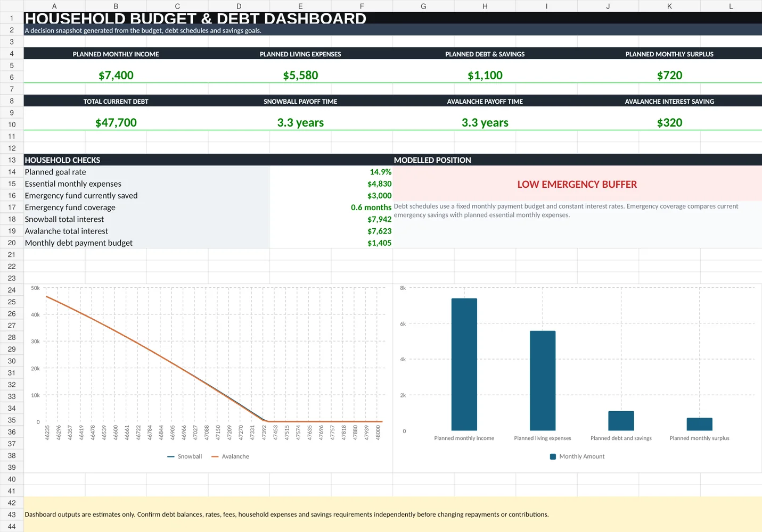Click the Planned monthly surplus bar
The width and height of the screenshot is (762, 532).
coord(699,424)
